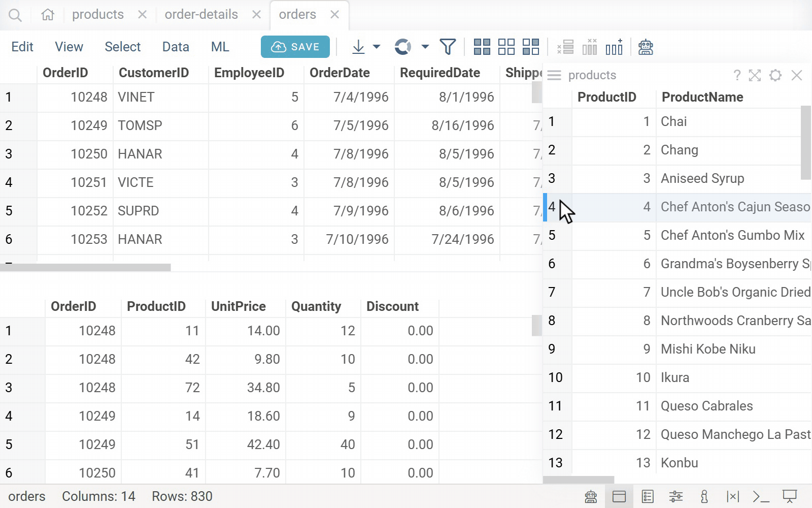Click the presentation mode icon in status bar

pos(790,496)
